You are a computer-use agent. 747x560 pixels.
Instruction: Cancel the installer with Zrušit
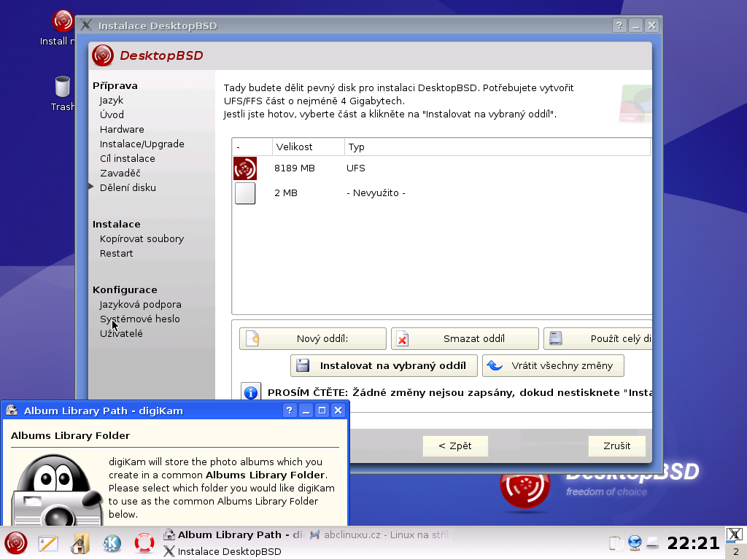(617, 446)
